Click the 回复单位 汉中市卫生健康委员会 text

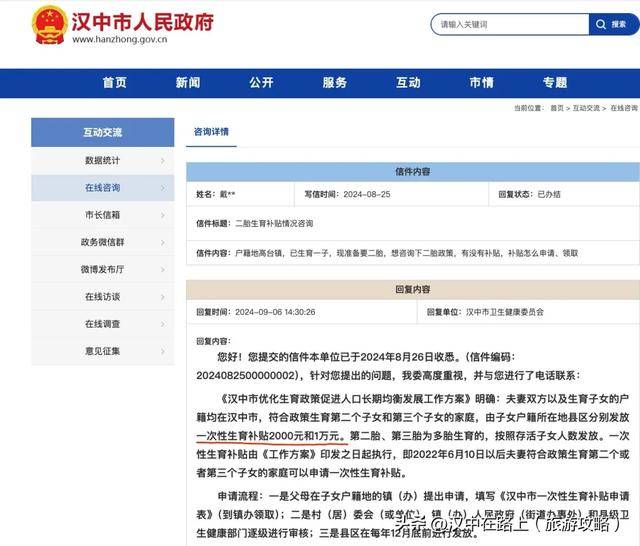485,312
